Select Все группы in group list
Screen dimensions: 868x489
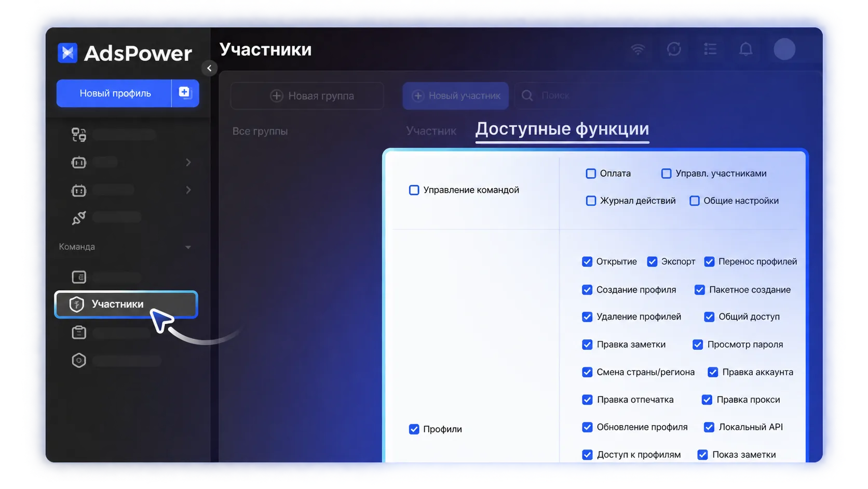point(260,131)
